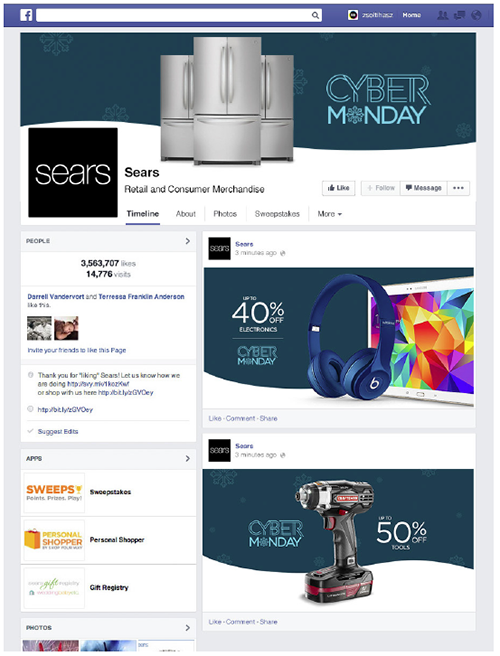This screenshot has height=656, width=500.
Task: Open the messages icon in top bar
Action: [459, 15]
